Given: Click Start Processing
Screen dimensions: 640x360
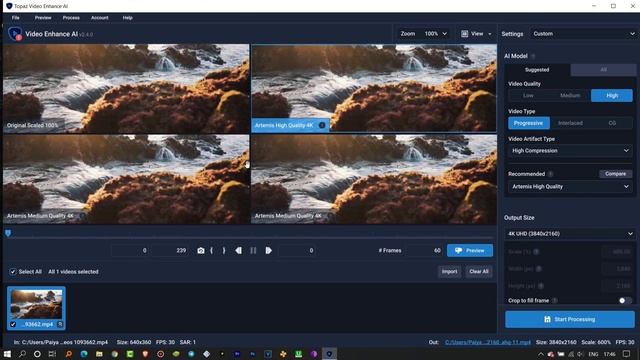Looking at the screenshot, I should [570, 320].
